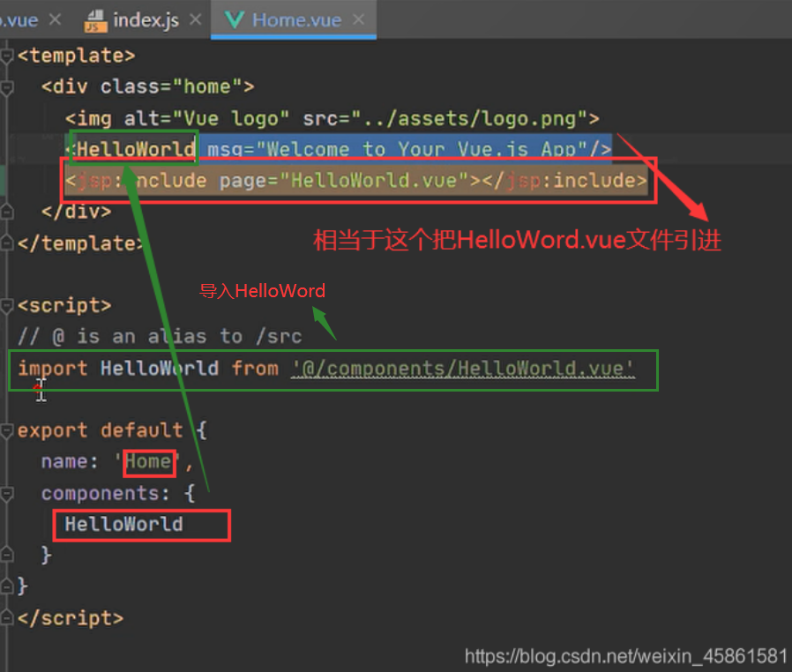The width and height of the screenshot is (792, 672).
Task: Click the 'components:' property key
Action: click(x=106, y=493)
